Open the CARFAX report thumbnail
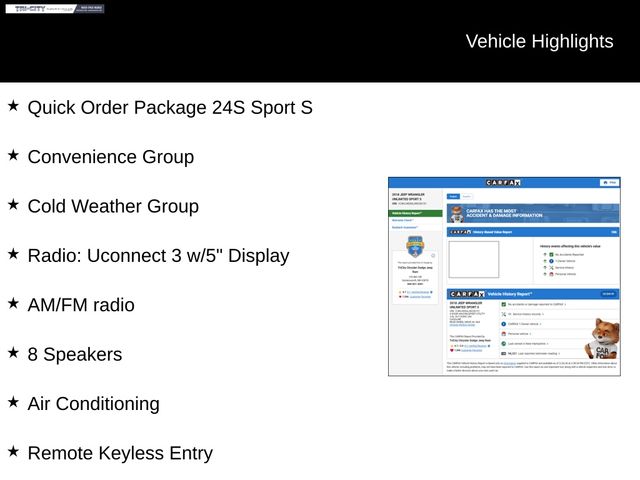This screenshot has height=480, width=640. point(504,276)
